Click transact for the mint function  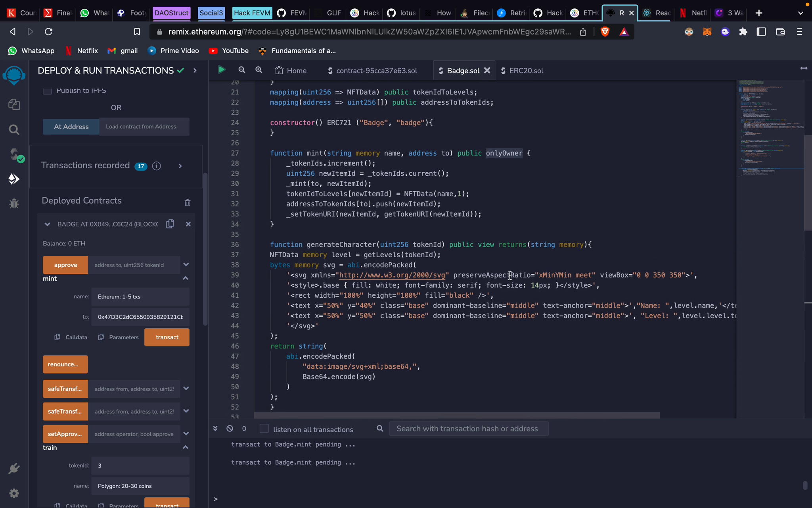(167, 337)
